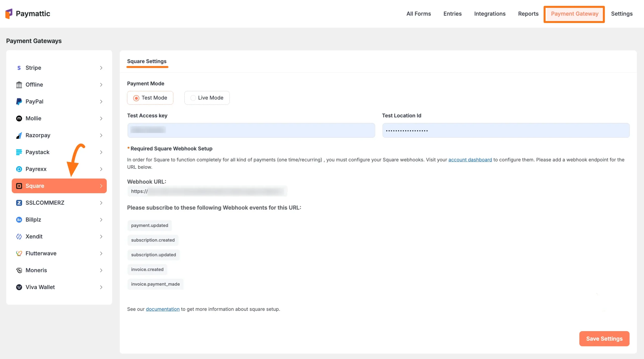This screenshot has height=359, width=644.
Task: Click the Test Access key field
Action: [x=251, y=130]
